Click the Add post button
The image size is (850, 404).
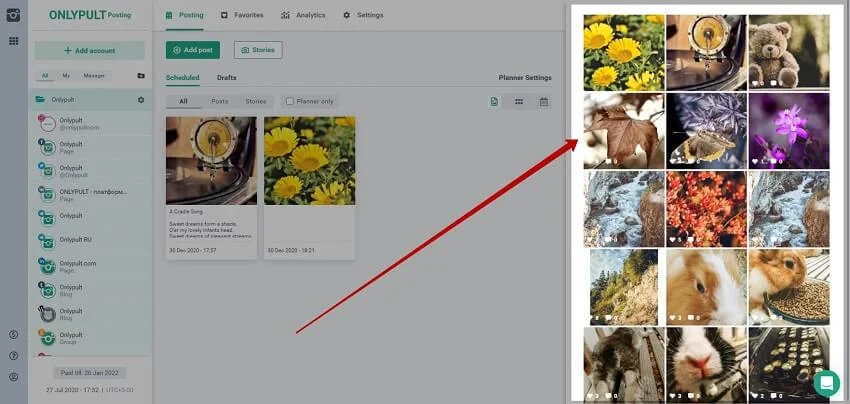point(193,50)
